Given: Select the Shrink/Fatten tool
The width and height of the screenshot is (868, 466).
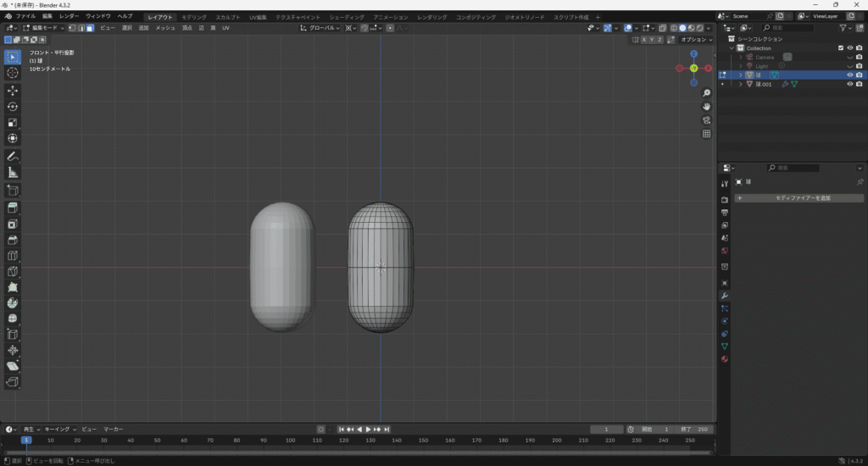Looking at the screenshot, I should [12, 350].
